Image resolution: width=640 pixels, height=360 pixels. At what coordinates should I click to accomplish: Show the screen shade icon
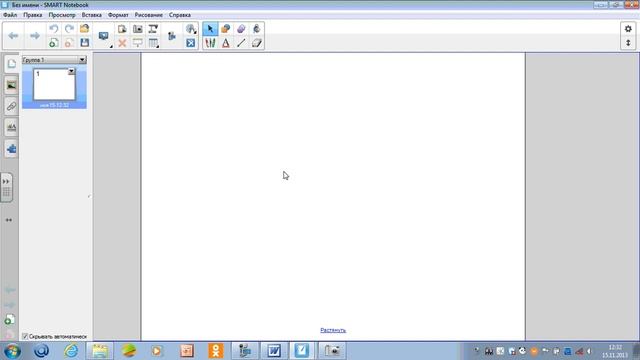[x=138, y=43]
